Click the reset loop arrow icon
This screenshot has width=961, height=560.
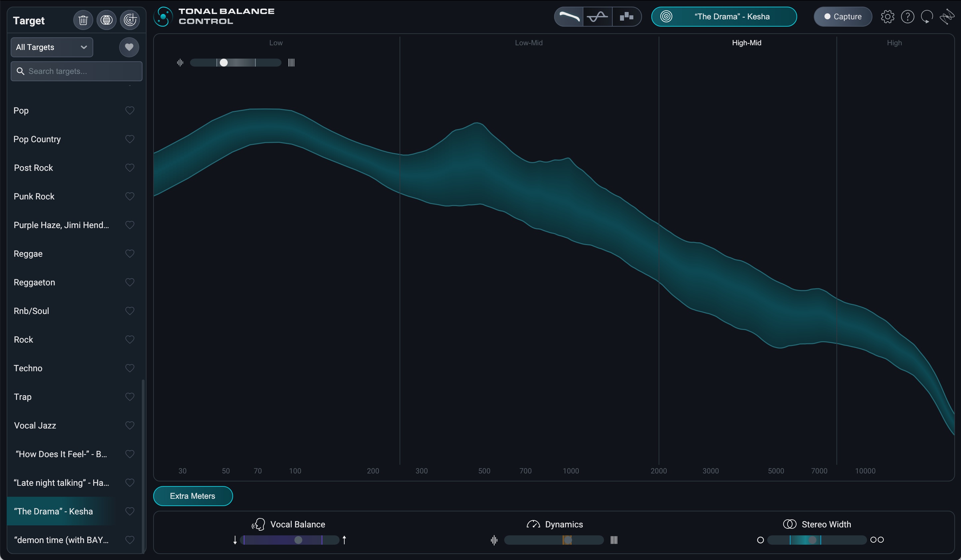click(927, 17)
